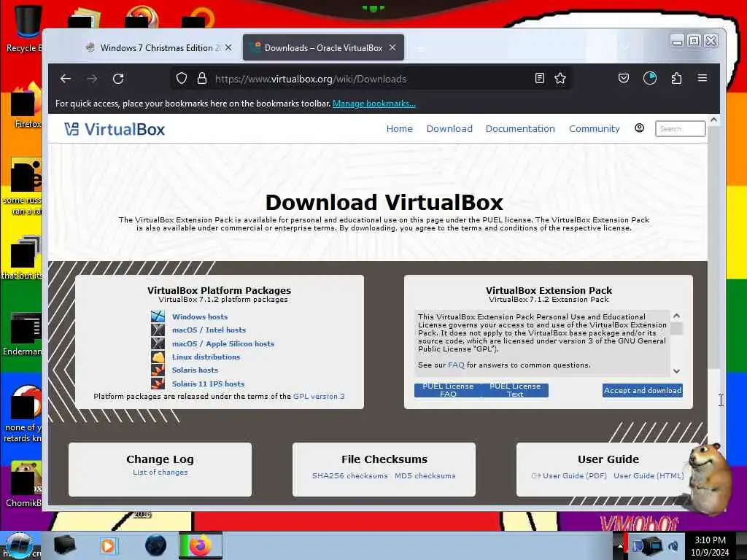Open the FAQ link in license text
The height and width of the screenshot is (560, 747).
tap(456, 365)
